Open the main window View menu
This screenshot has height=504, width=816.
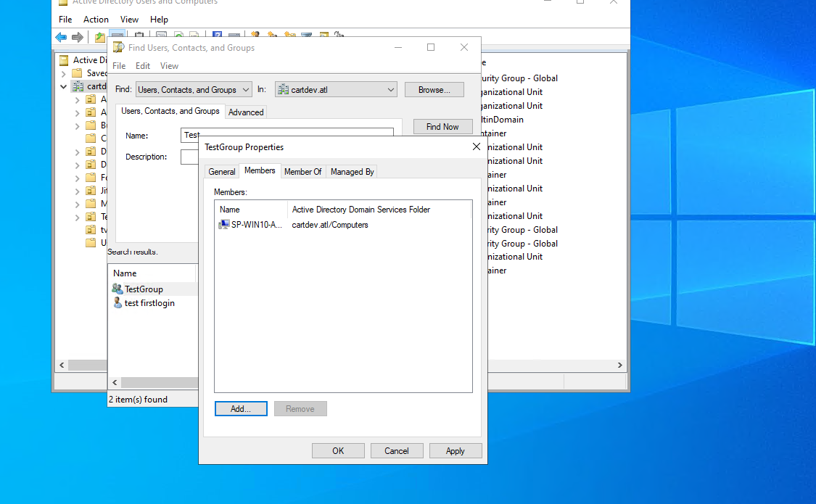tap(129, 20)
